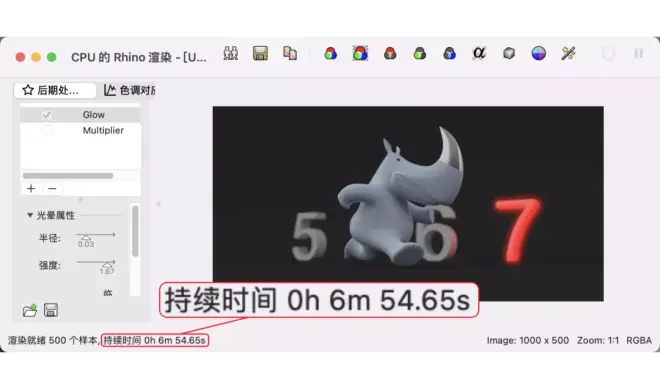Add a new post effect with plus button

point(31,189)
